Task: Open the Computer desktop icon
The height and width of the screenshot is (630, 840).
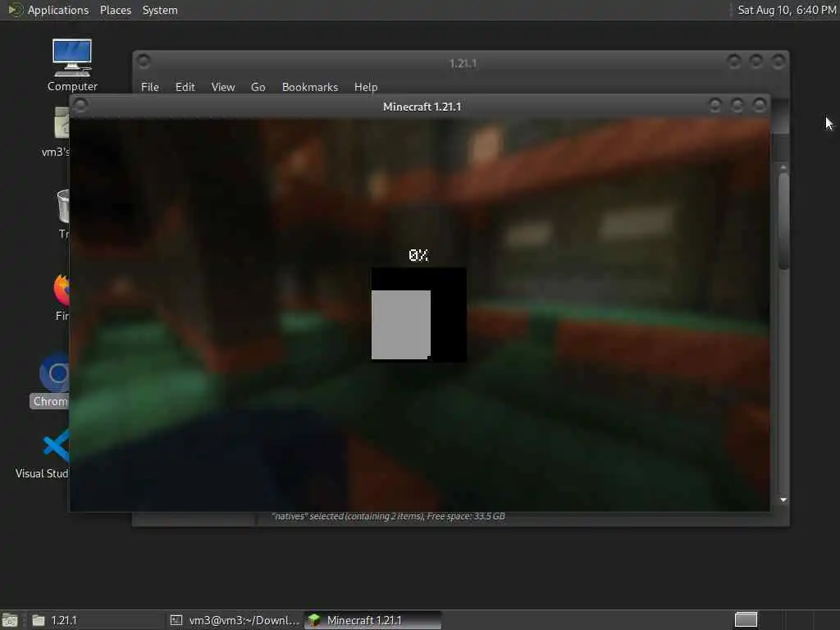Action: pyautogui.click(x=72, y=65)
